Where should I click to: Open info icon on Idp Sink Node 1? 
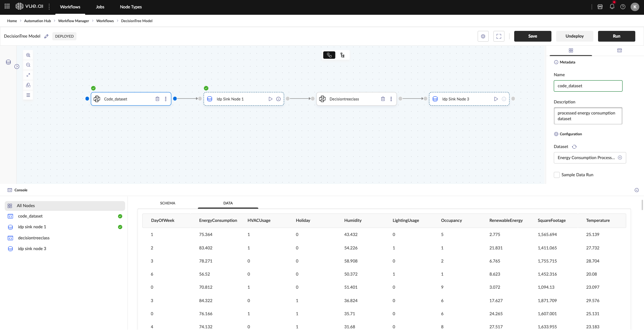click(278, 99)
